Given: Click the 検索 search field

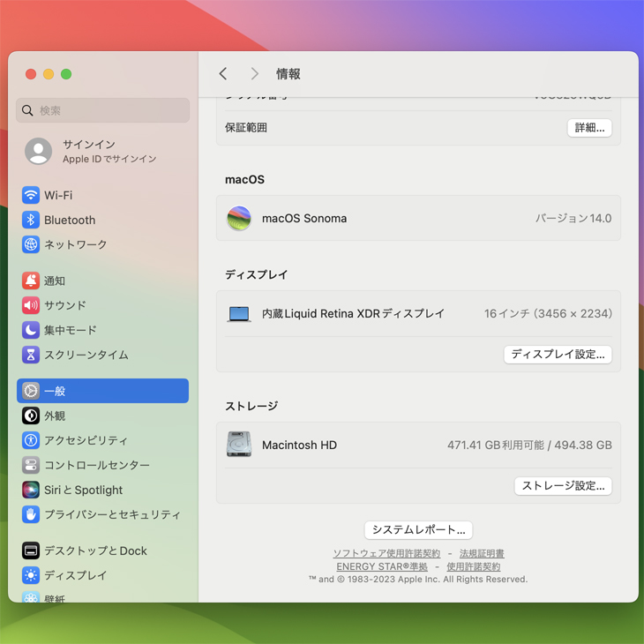Looking at the screenshot, I should pos(102,110).
